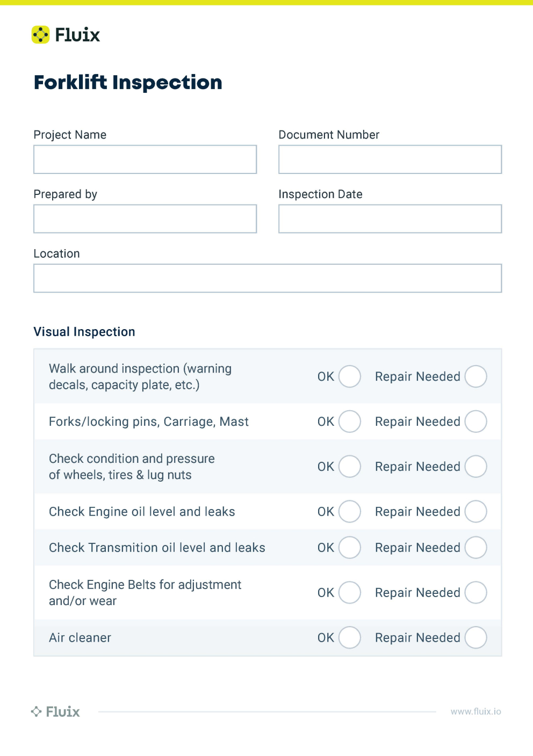Flag Engine Belts as Repair Needed
Viewport: 533px width, 756px height.
(476, 593)
